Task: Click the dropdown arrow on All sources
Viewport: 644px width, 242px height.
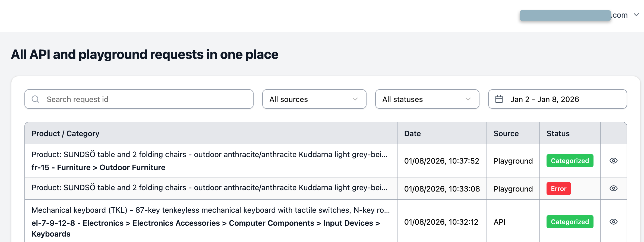Action: (355, 99)
